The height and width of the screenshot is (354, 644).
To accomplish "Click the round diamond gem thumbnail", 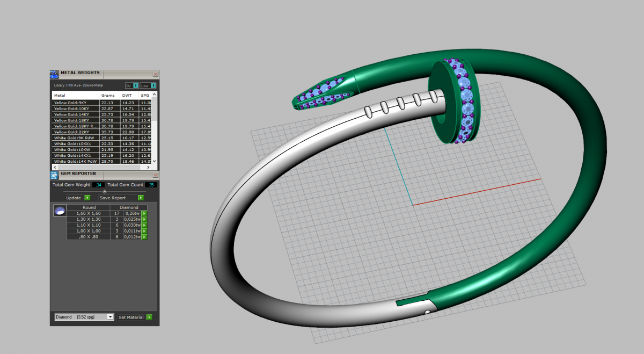I will tap(59, 210).
